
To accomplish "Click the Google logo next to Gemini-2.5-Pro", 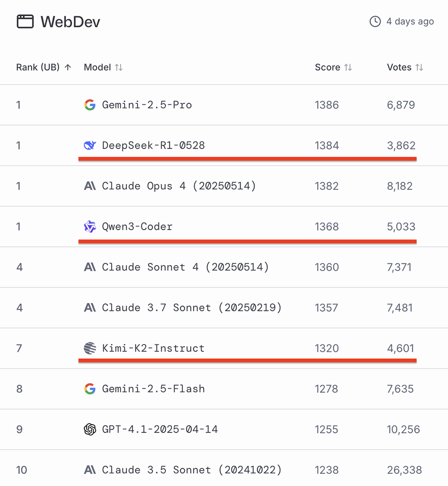I will [90, 105].
